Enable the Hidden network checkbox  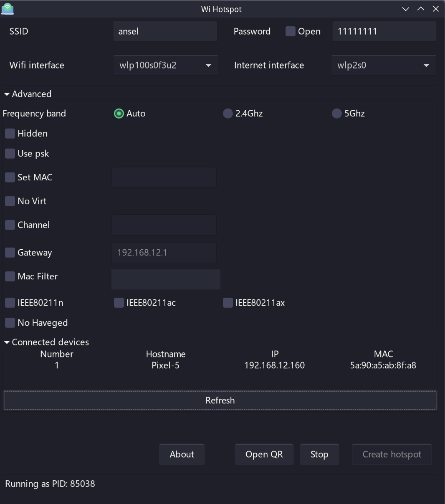(10, 134)
